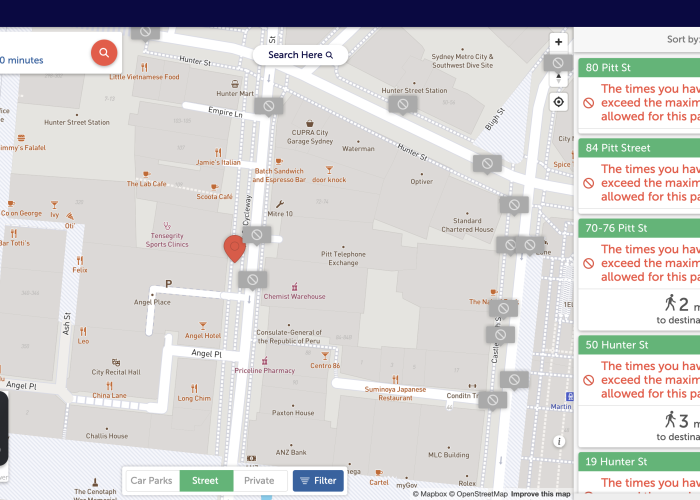The width and height of the screenshot is (700, 500).
Task: Click the red search magnifier button
Action: (104, 53)
